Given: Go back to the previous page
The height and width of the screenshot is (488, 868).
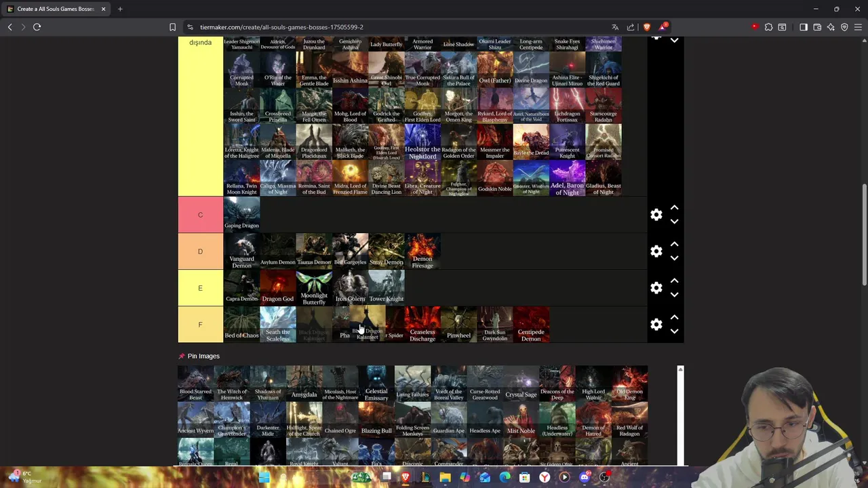Looking at the screenshot, I should (9, 27).
